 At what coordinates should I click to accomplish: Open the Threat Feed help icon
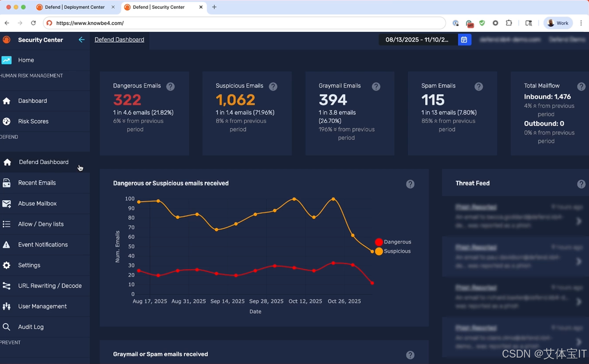tap(581, 184)
